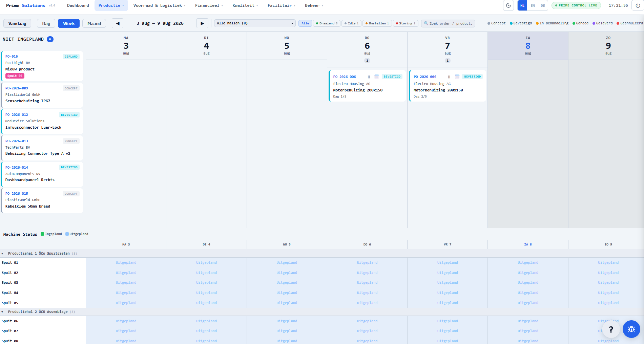Click the power logout icon
This screenshot has width=644, height=344.
638,5
